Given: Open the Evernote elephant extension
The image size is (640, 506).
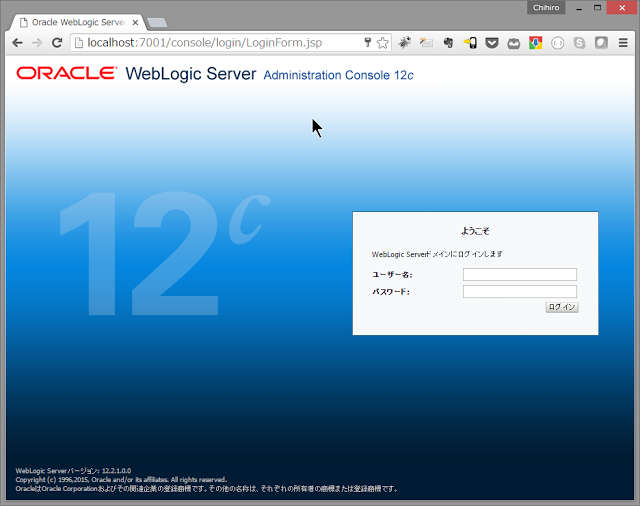Looking at the screenshot, I should 448,42.
